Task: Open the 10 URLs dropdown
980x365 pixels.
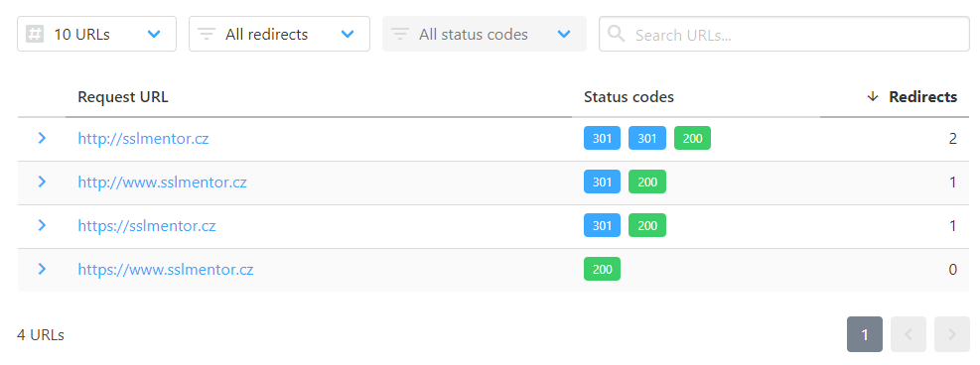Action: click(97, 34)
